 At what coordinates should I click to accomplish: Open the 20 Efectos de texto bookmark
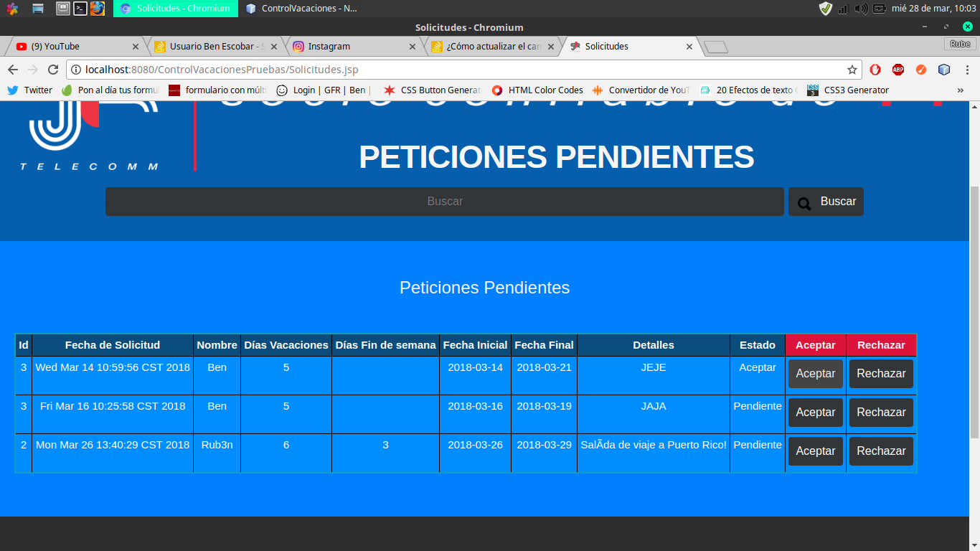coord(748,90)
